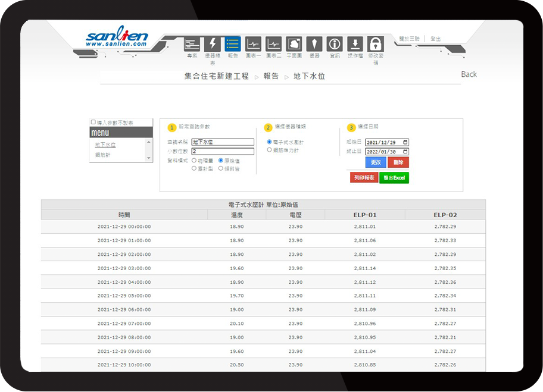
Task: Select the 儀器 instrument icon
Action: point(314,45)
